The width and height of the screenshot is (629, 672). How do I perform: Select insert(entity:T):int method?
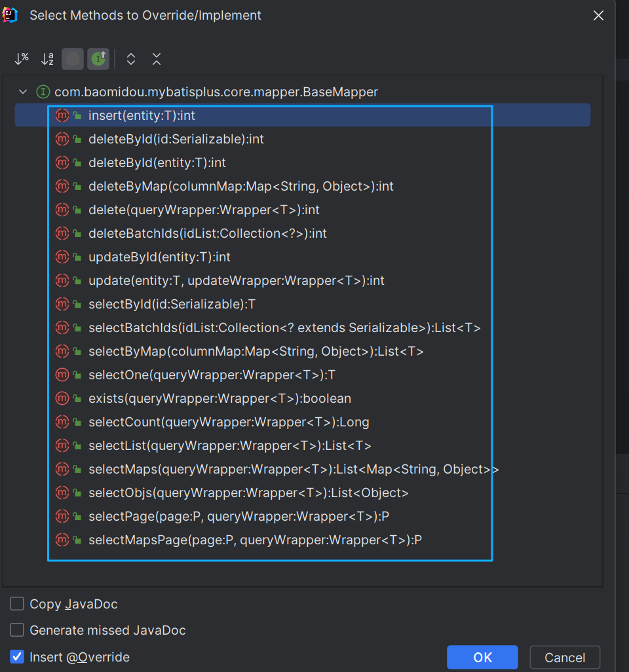tap(302, 115)
